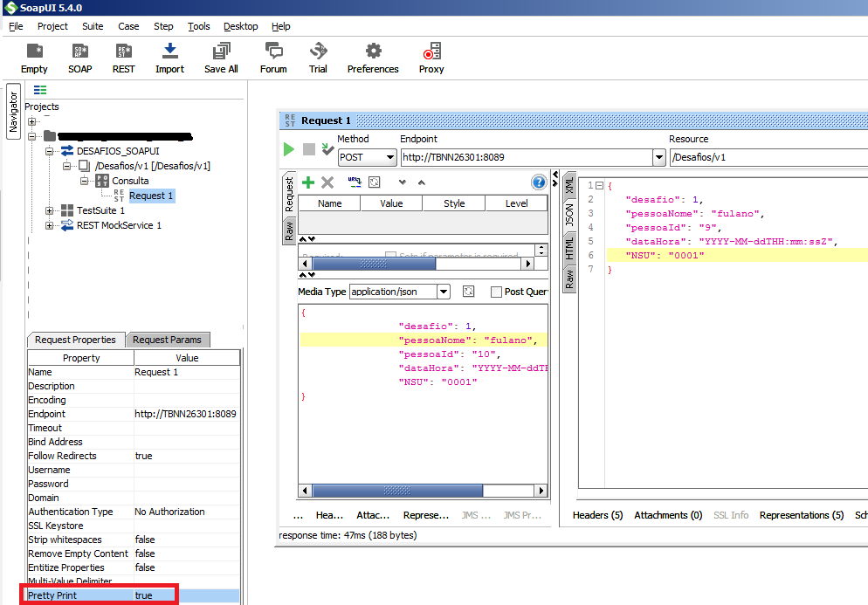Collapse the DESAFIOS_SOAPUI tree node

click(x=50, y=151)
